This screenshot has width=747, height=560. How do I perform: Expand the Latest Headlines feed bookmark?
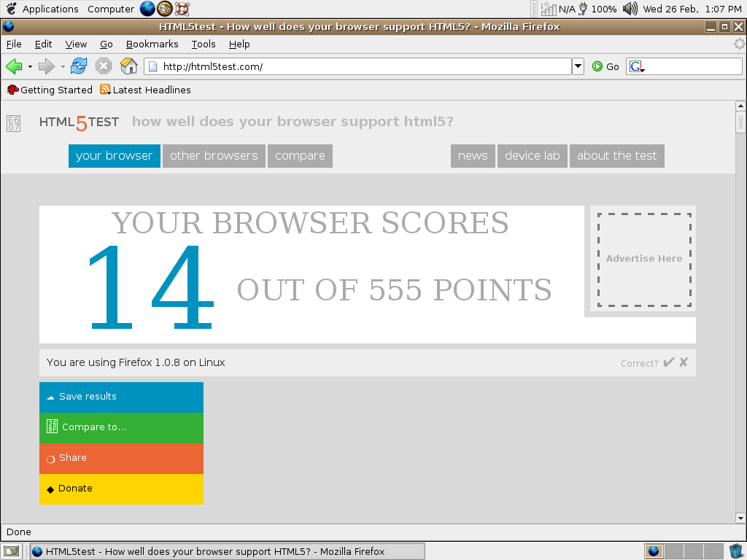(x=145, y=90)
